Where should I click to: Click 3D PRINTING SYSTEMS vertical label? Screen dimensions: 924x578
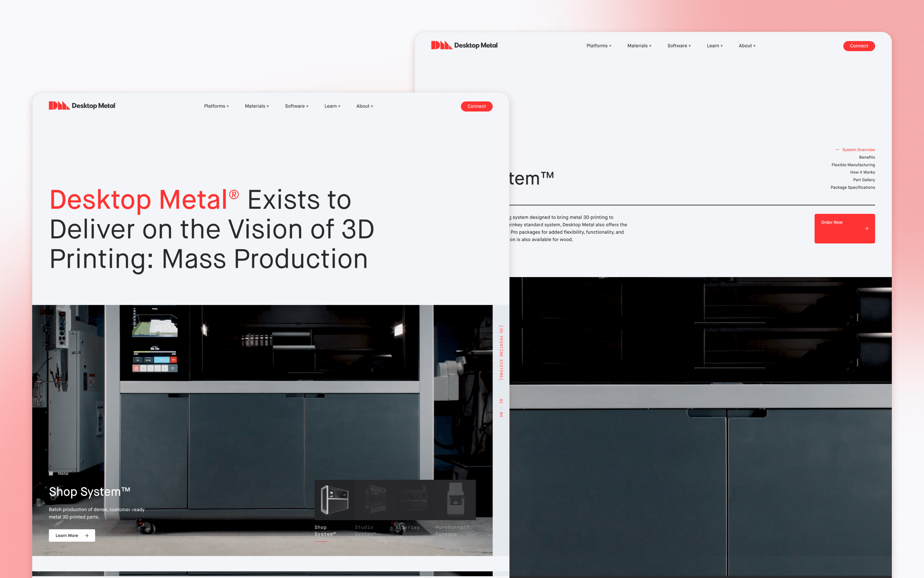501,353
